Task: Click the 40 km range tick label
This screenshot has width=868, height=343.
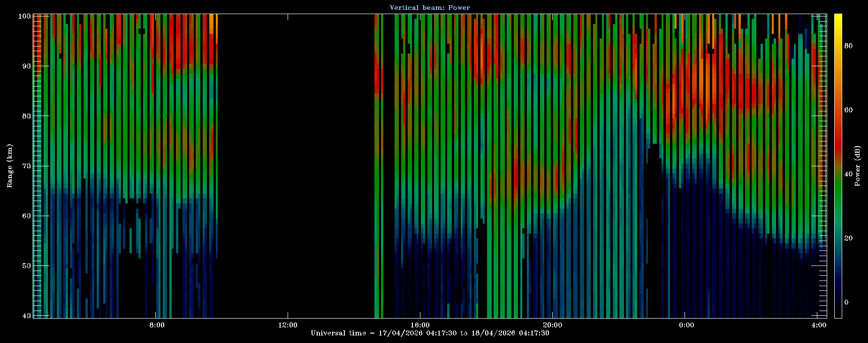Action: (26, 316)
